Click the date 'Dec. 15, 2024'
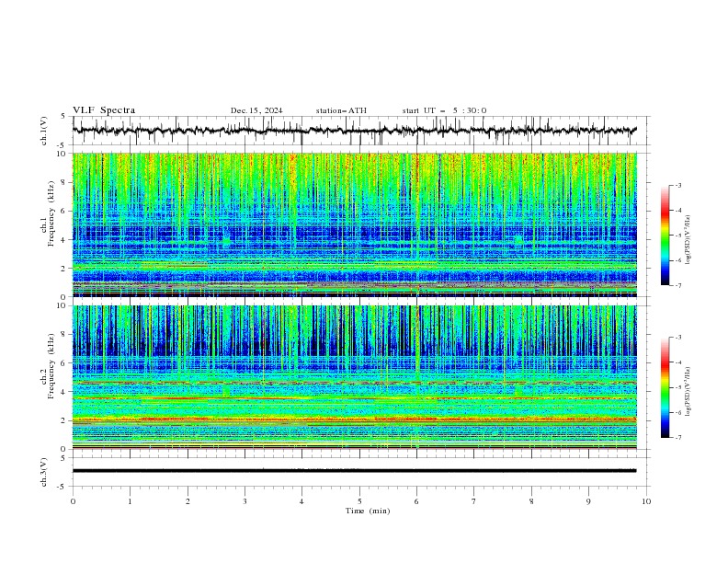This screenshot has width=728, height=563. coord(256,110)
